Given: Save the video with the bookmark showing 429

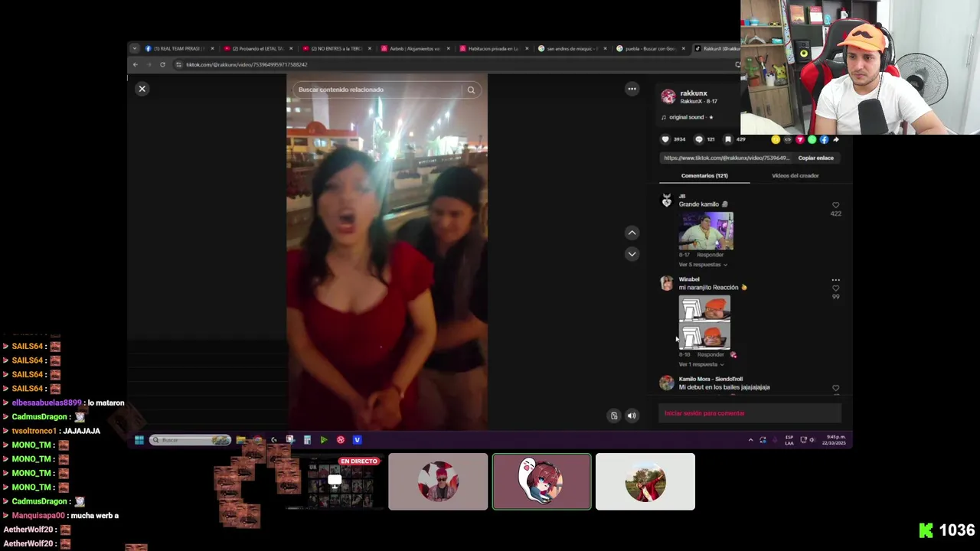Looking at the screenshot, I should pos(728,139).
